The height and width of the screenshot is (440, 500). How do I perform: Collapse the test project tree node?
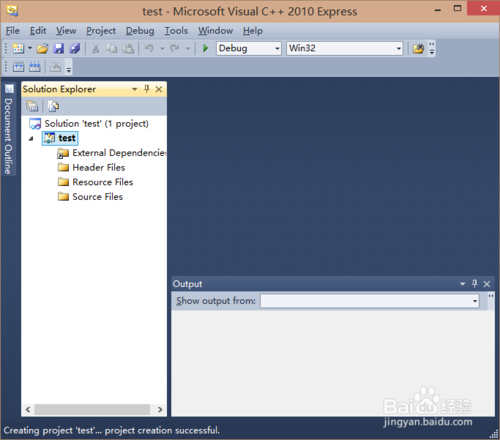(31, 138)
